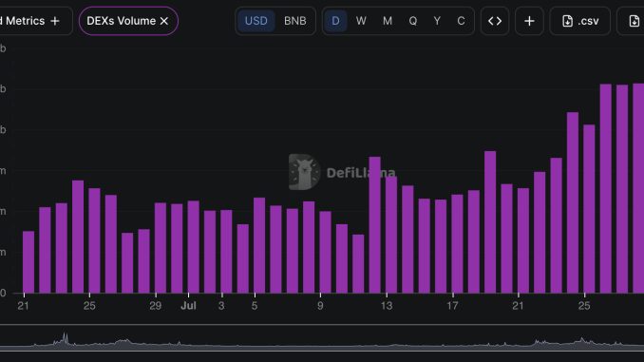This screenshot has width=644, height=362.
Task: Click the partially visible download icon
Action: click(635, 21)
